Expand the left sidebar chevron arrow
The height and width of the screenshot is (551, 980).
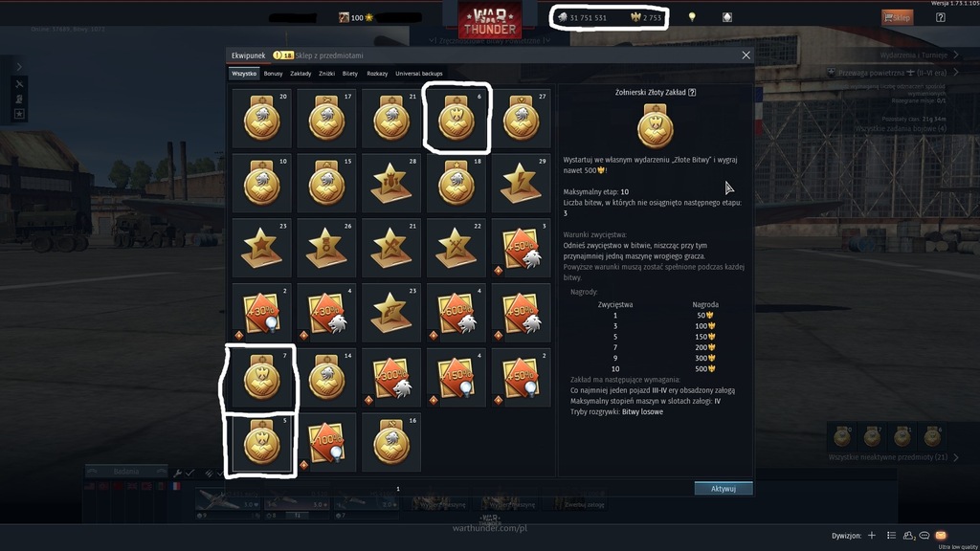pyautogui.click(x=19, y=67)
